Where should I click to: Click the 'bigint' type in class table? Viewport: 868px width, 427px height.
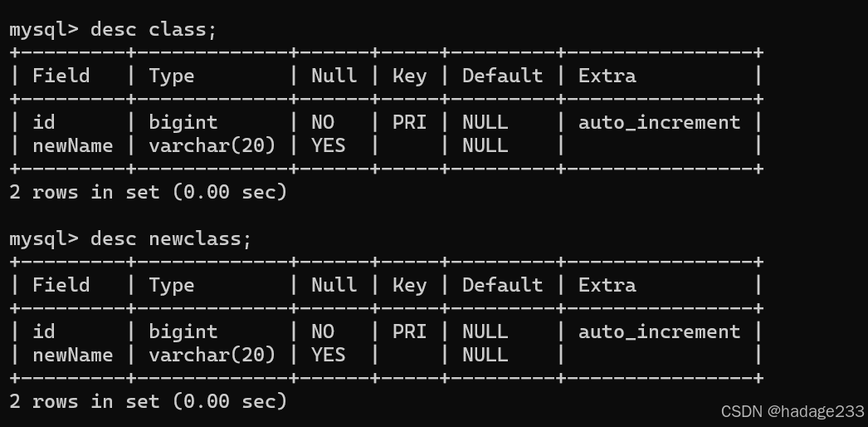183,122
